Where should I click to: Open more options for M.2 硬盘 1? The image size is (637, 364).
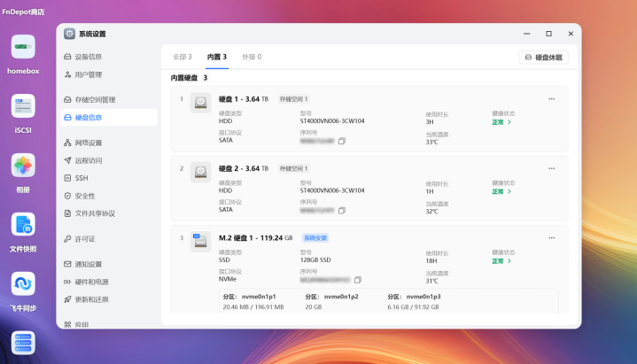coord(552,237)
